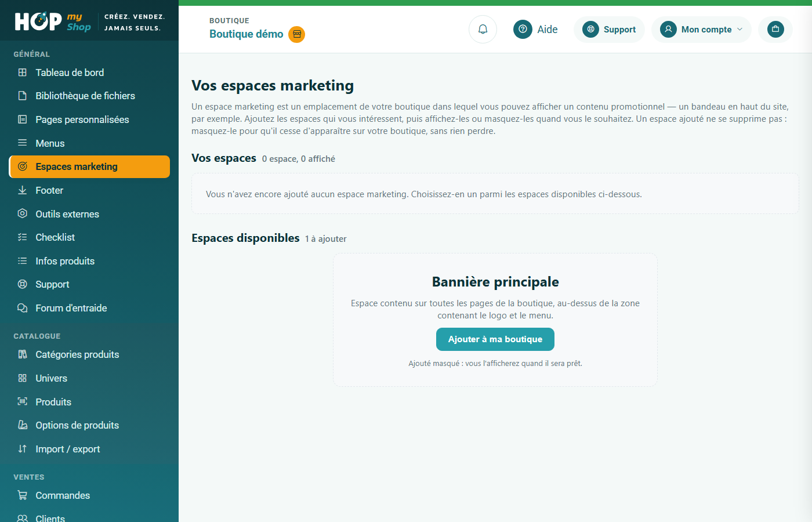This screenshot has width=812, height=522.
Task: Click the Aide help link
Action: point(535,30)
